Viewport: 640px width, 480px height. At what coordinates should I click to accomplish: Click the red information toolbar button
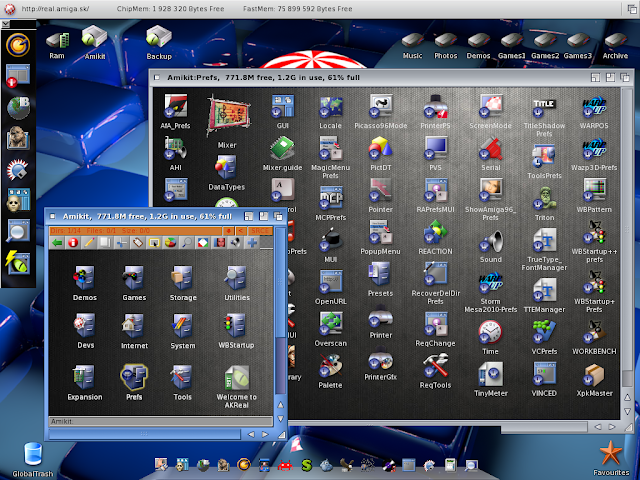tap(73, 242)
